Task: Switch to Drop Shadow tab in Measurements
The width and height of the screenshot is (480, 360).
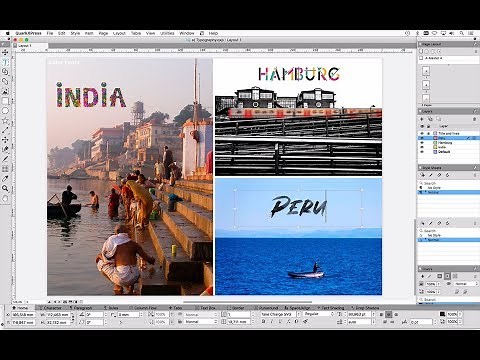Action: [x=365, y=308]
